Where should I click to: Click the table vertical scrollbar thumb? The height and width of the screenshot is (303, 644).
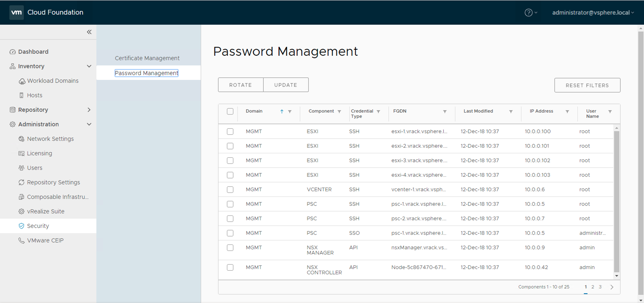click(617, 201)
